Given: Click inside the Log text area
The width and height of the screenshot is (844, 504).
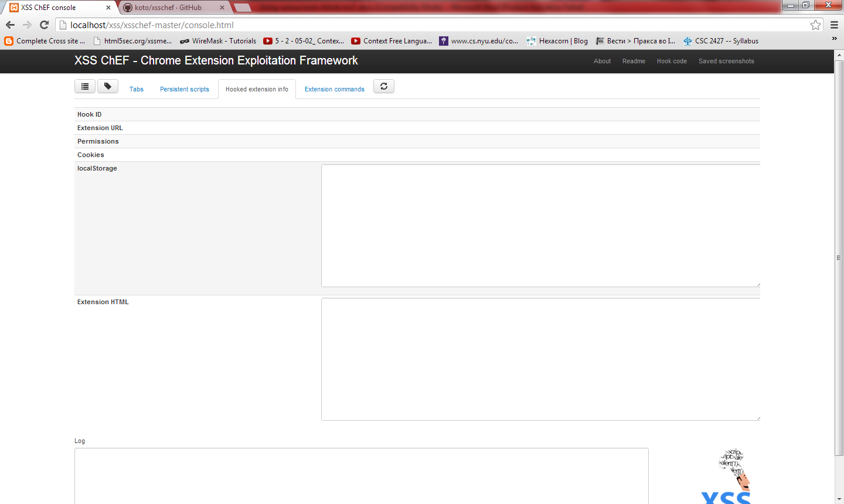Looking at the screenshot, I should pos(361,476).
